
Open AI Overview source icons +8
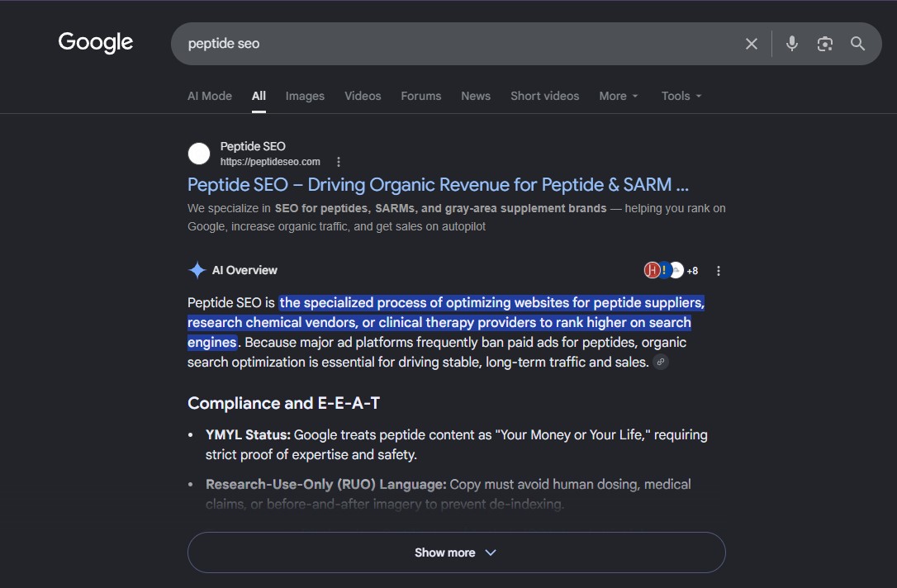coord(671,271)
